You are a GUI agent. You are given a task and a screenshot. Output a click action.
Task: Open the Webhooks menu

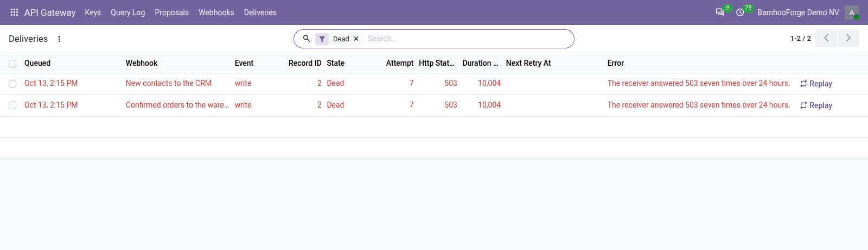[x=216, y=12]
